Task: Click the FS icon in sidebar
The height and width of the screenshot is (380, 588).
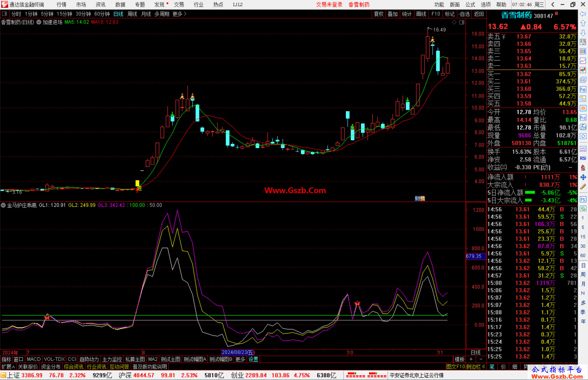Action: 583,199
